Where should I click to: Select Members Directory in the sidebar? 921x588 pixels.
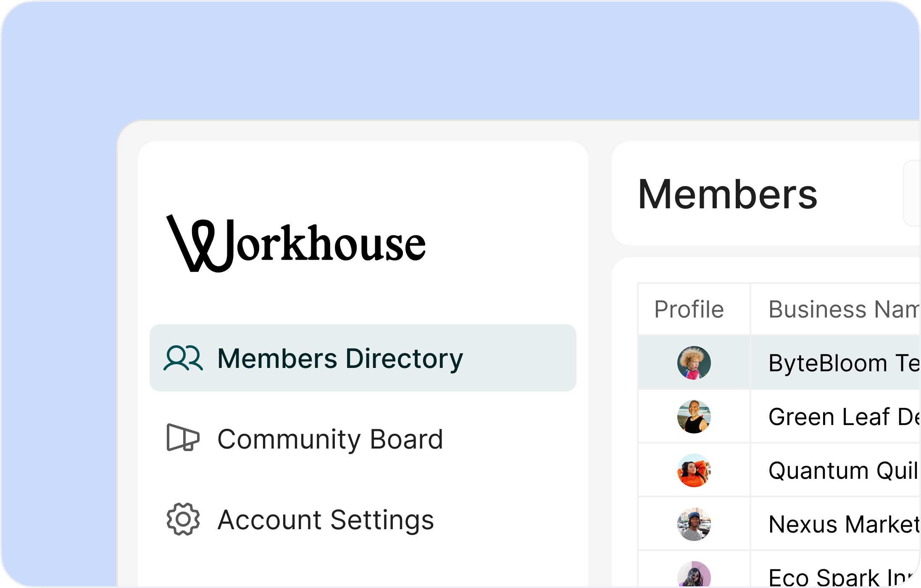coord(363,358)
